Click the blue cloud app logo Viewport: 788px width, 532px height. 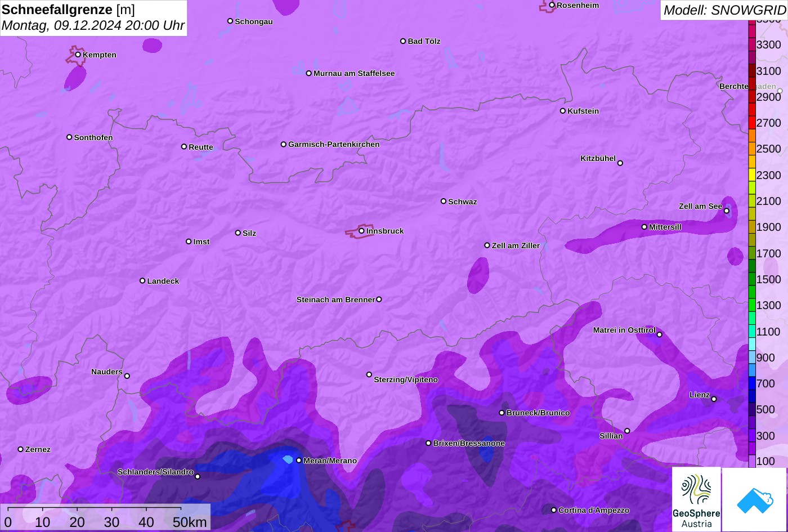[754, 499]
